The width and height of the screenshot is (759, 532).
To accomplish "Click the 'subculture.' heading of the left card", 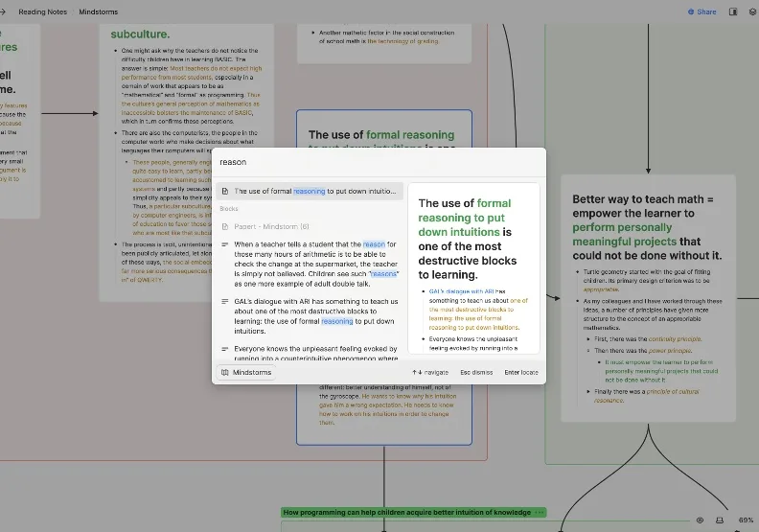I will [x=140, y=35].
